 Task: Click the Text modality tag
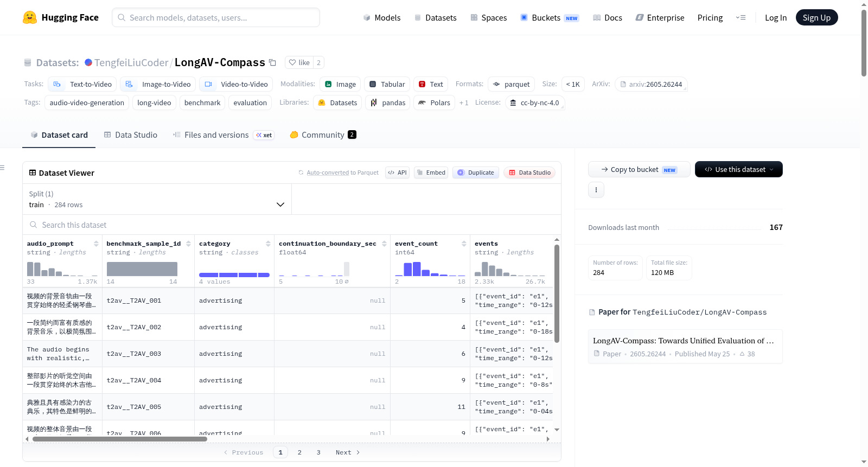pyautogui.click(x=431, y=84)
